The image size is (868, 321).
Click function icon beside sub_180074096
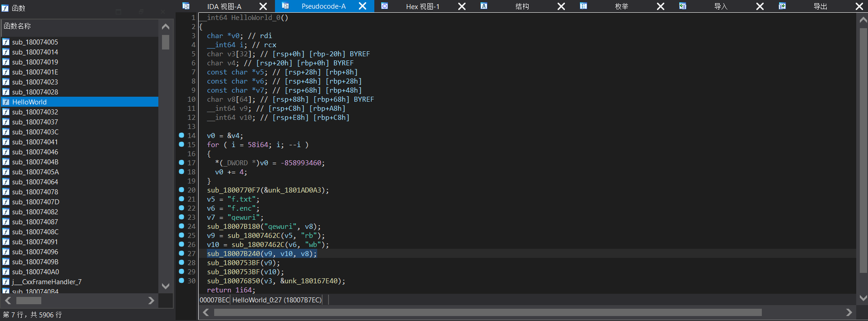pyautogui.click(x=6, y=252)
